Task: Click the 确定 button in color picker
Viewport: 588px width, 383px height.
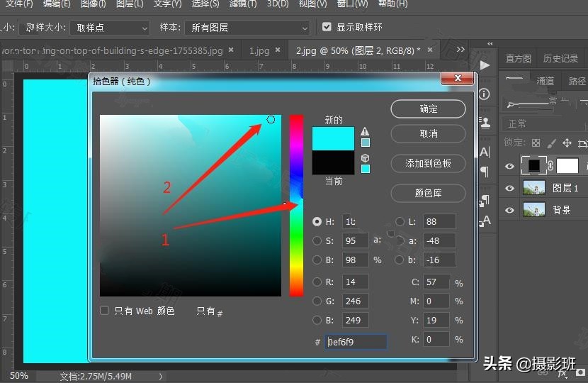Action: [428, 109]
